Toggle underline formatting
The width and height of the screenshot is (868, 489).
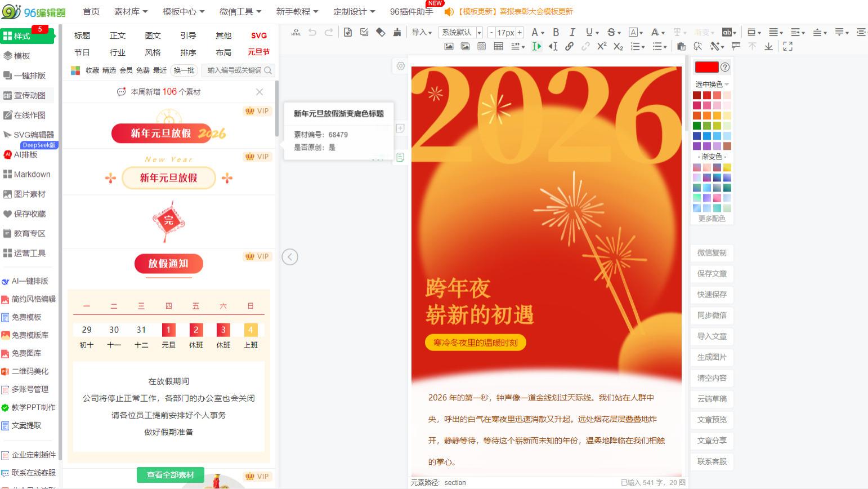[x=588, y=33]
